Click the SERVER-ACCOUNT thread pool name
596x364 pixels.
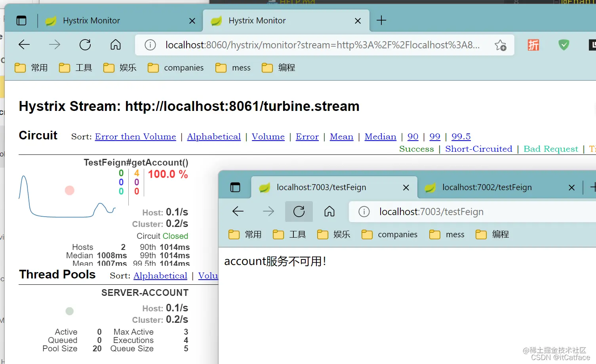pyautogui.click(x=145, y=293)
